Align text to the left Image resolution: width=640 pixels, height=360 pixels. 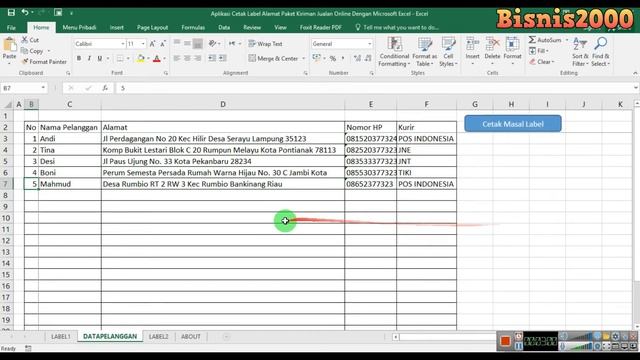click(x=177, y=58)
